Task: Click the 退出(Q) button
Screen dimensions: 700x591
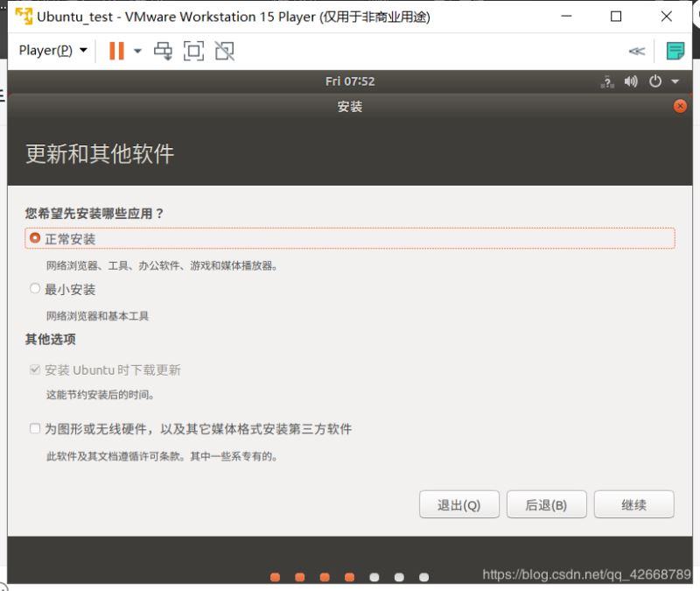Action: tap(459, 505)
